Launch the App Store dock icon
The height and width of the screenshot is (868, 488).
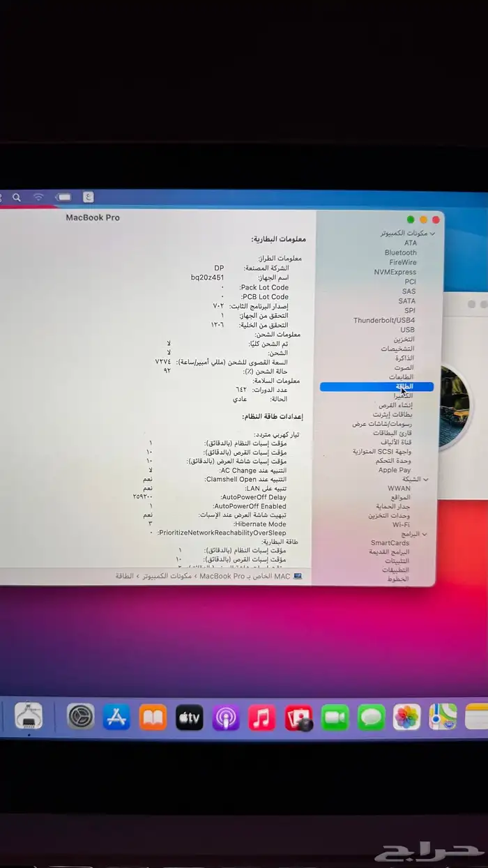tap(116, 717)
